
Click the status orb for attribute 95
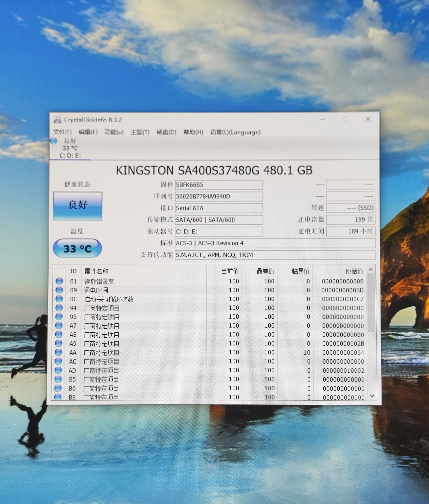[x=59, y=316]
